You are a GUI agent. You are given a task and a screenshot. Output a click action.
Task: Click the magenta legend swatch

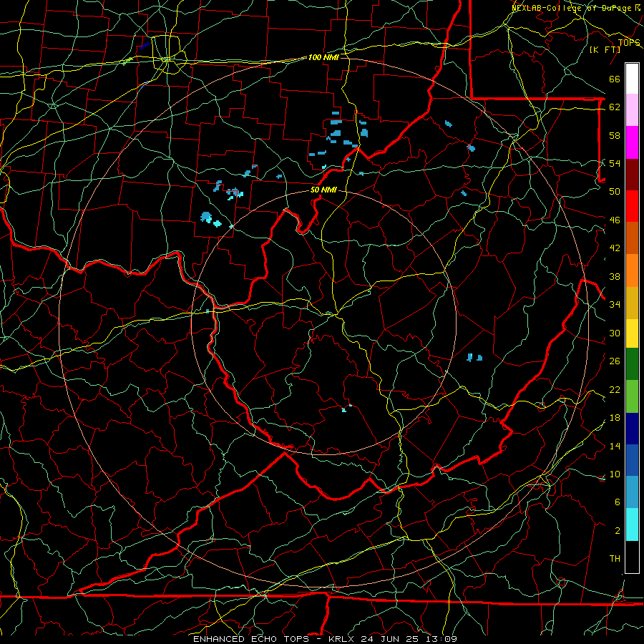coord(632,142)
